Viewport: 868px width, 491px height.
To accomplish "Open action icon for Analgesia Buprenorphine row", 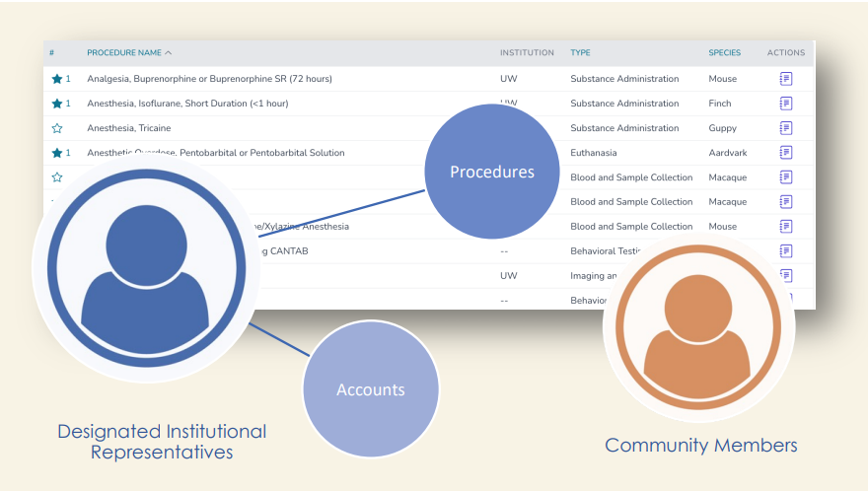I will click(x=785, y=79).
